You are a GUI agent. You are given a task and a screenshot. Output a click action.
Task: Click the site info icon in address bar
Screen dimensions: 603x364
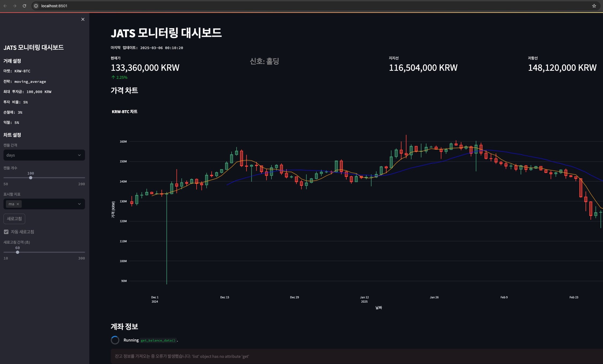tap(36, 6)
